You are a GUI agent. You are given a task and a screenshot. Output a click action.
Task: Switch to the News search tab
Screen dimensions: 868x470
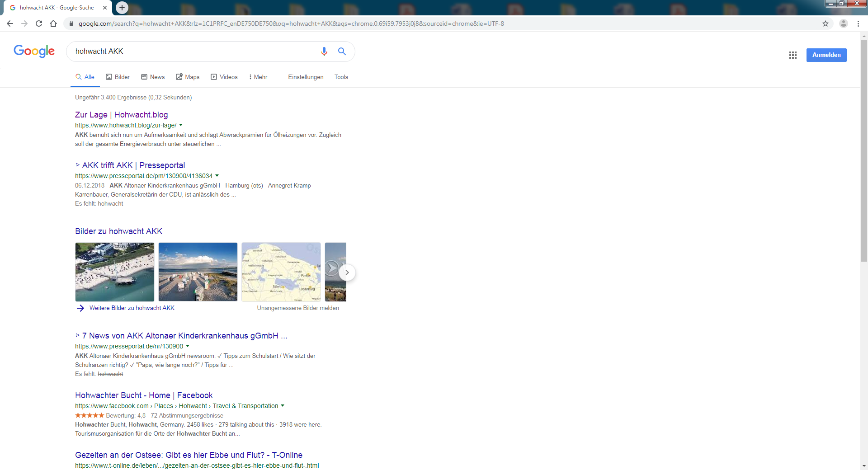(153, 77)
